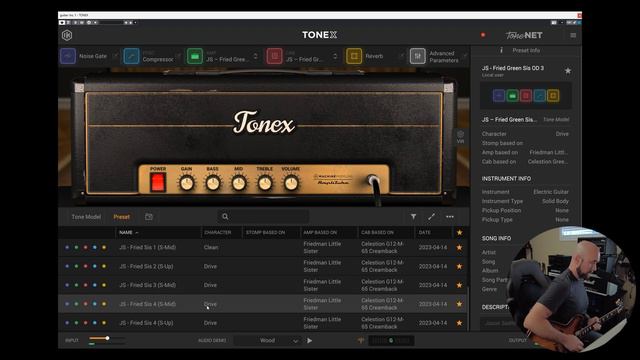Toggle favorite star for JS - Fried Sis 4 (S-Up)
Screen dimensions: 640x360
point(460,322)
